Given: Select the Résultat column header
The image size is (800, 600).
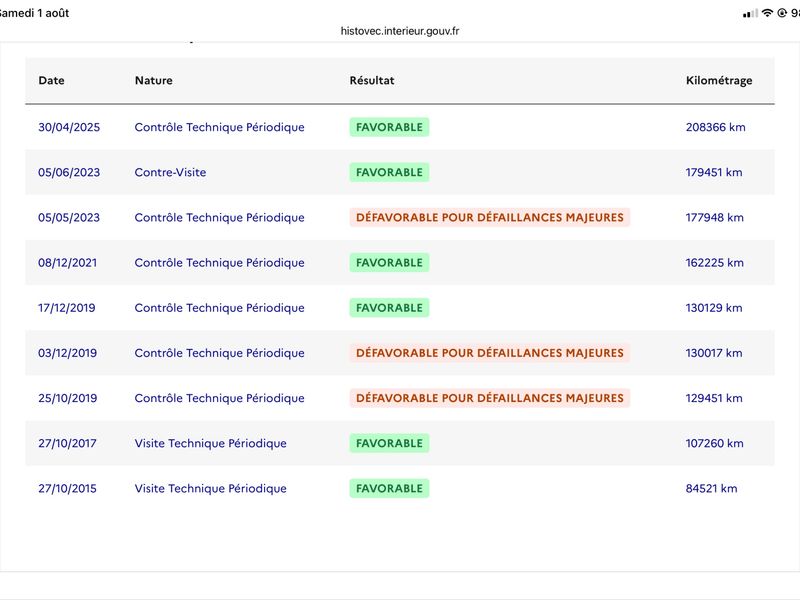Looking at the screenshot, I should click(x=372, y=81).
